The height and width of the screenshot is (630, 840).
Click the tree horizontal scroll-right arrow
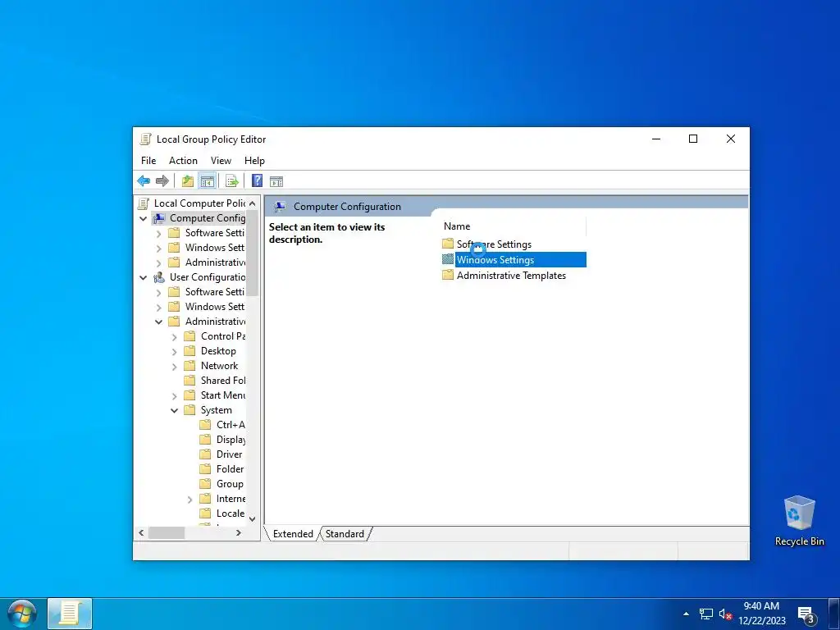[239, 533]
